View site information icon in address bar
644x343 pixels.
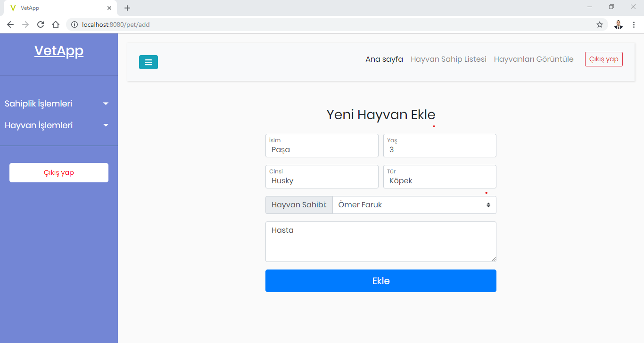(x=74, y=24)
